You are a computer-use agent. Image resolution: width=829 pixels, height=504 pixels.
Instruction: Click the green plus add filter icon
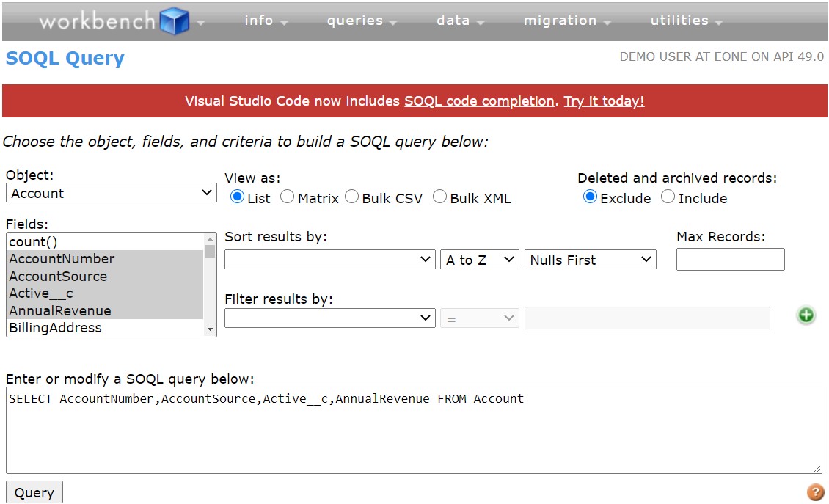click(x=806, y=315)
